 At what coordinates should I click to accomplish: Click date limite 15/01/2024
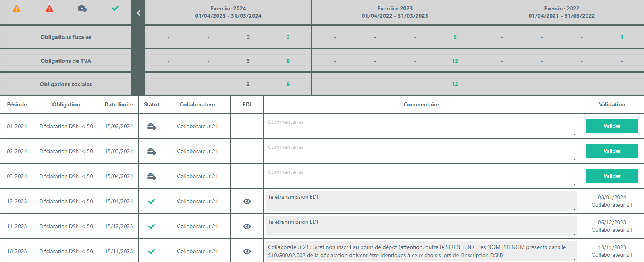click(119, 201)
